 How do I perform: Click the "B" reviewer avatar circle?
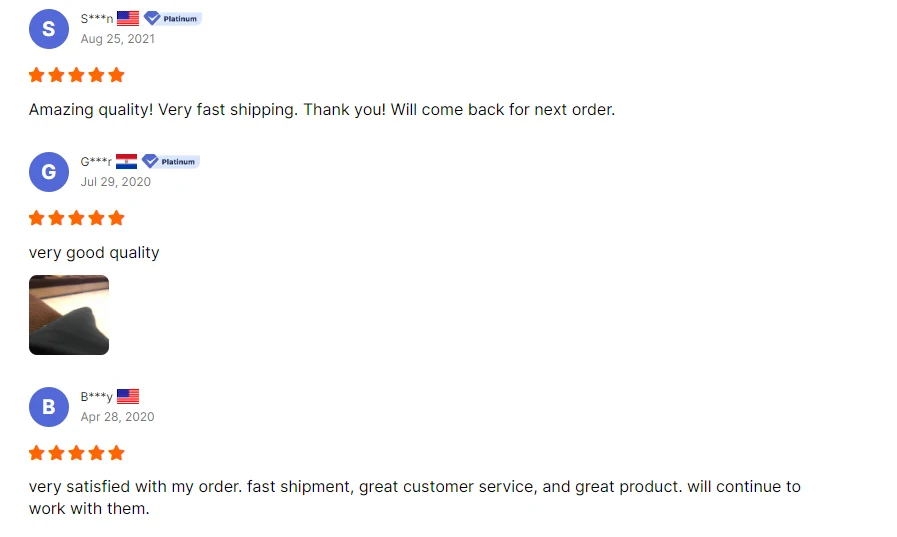pyautogui.click(x=48, y=407)
